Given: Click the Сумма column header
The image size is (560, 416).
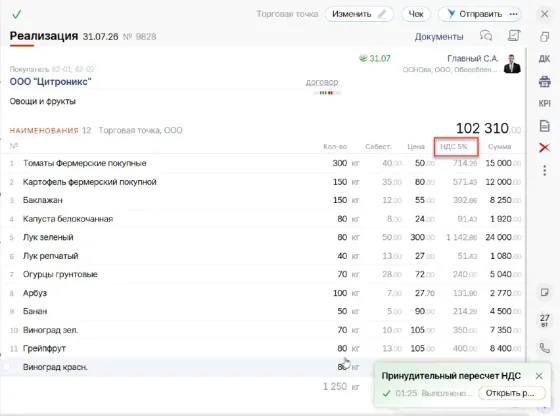Looking at the screenshot, I should [x=499, y=147].
